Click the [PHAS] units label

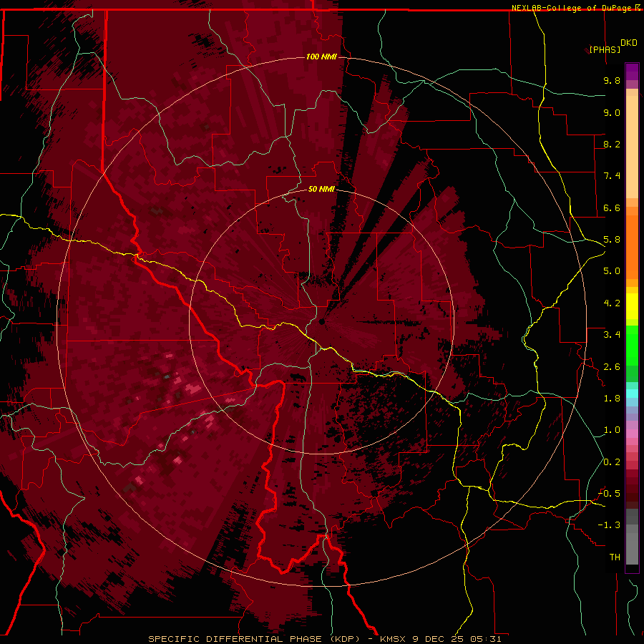605,49
